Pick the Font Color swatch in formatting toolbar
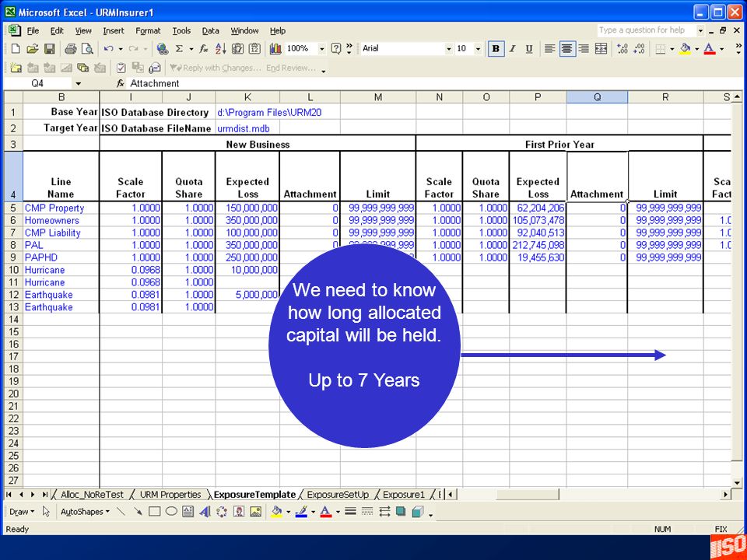Image resolution: width=747 pixels, height=560 pixels. click(710, 48)
